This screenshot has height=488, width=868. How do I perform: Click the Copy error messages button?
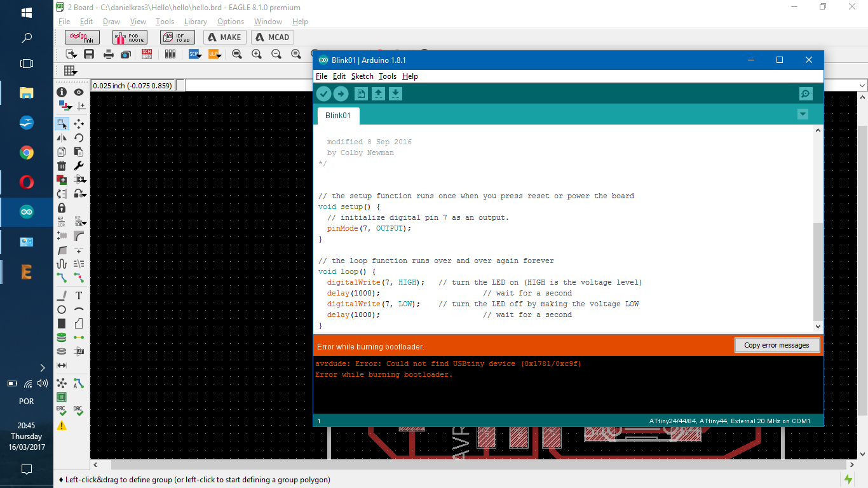click(x=776, y=345)
